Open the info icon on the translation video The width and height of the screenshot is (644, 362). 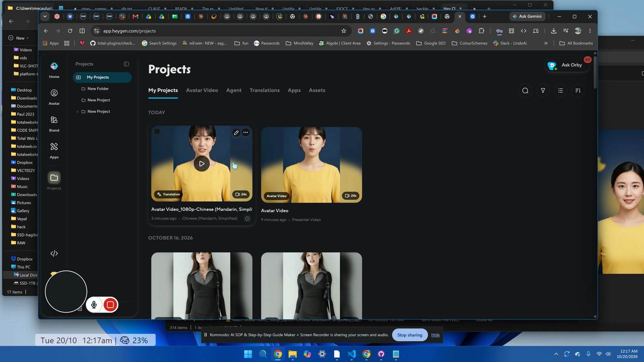click(x=247, y=218)
